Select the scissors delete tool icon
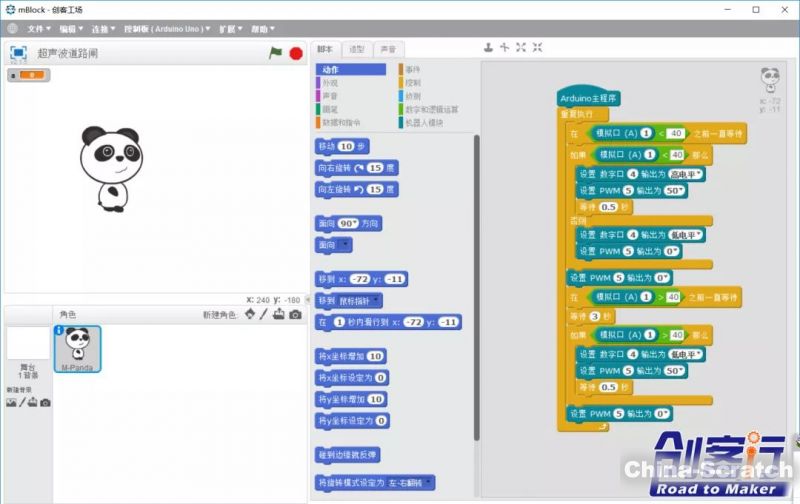Viewport: 800px width, 504px height. [505, 47]
